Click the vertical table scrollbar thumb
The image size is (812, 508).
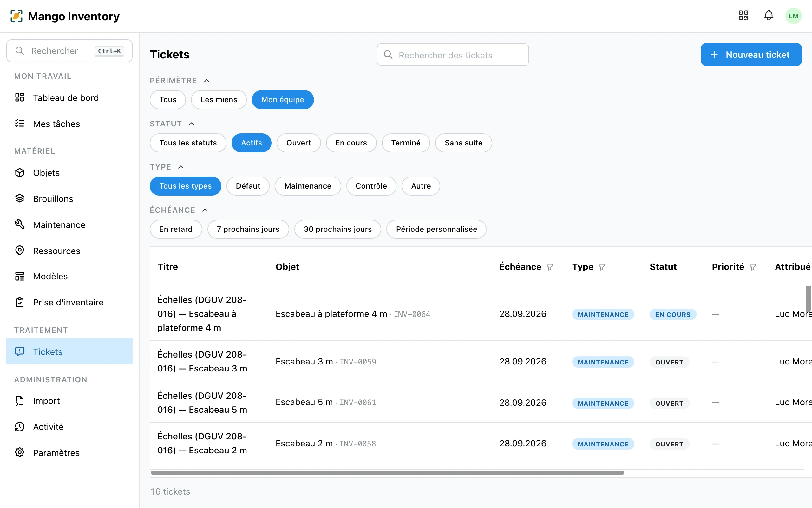click(808, 299)
